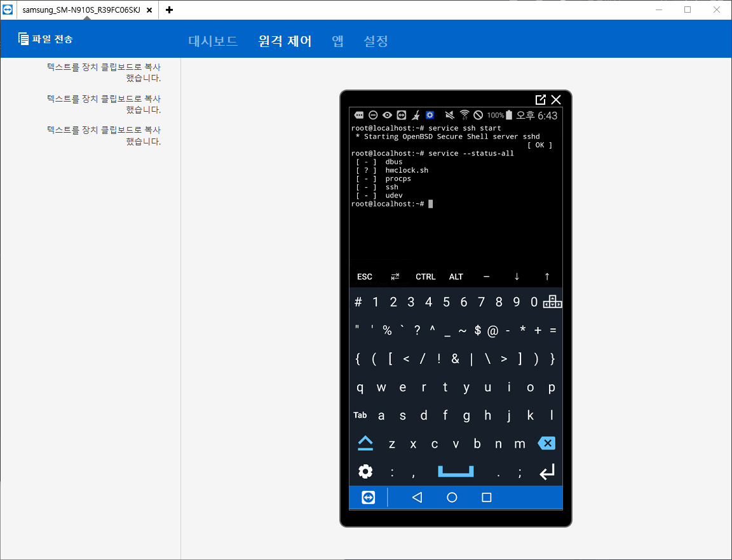This screenshot has height=560, width=732.
Task: Tap the space bar key
Action: pyautogui.click(x=456, y=471)
